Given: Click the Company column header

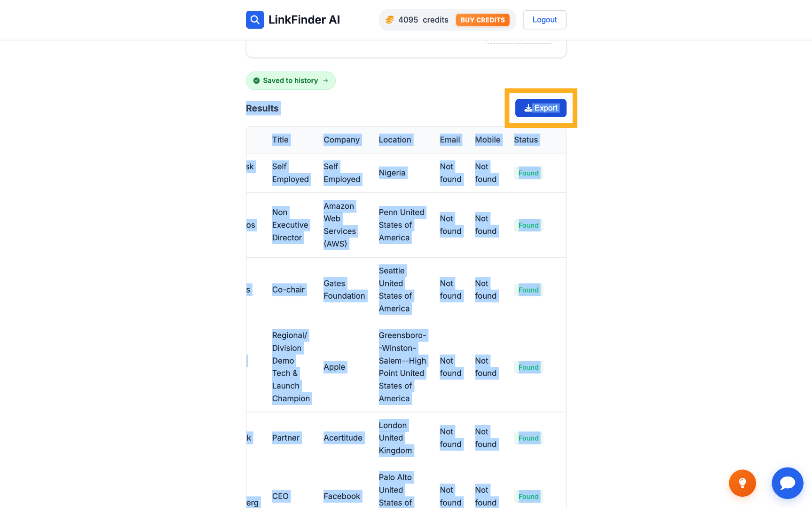Looking at the screenshot, I should pos(341,140).
